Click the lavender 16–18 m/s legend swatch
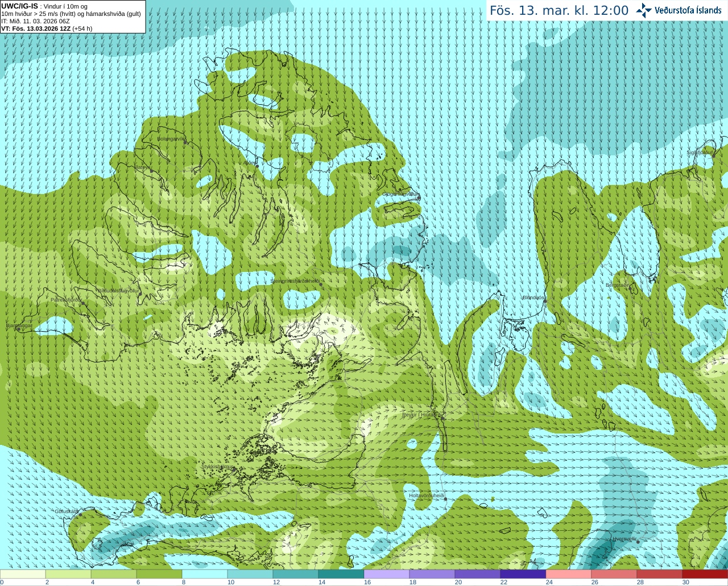728x586 pixels. [x=387, y=574]
